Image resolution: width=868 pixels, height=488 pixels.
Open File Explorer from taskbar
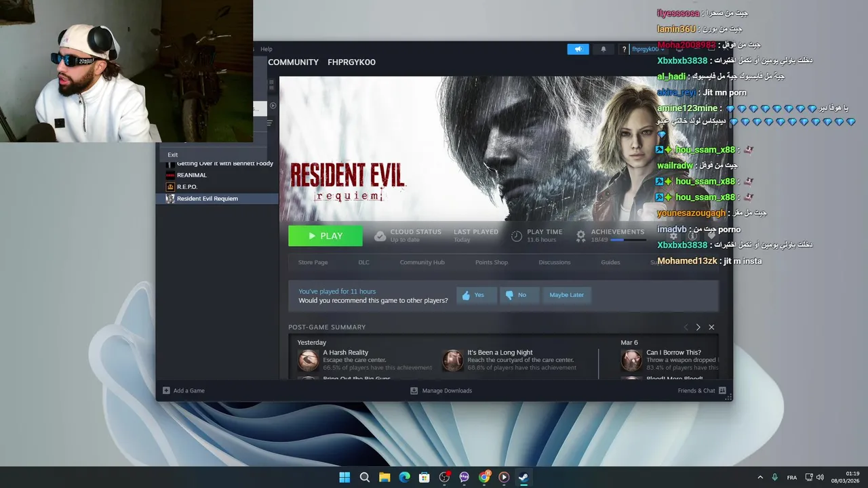(x=384, y=477)
